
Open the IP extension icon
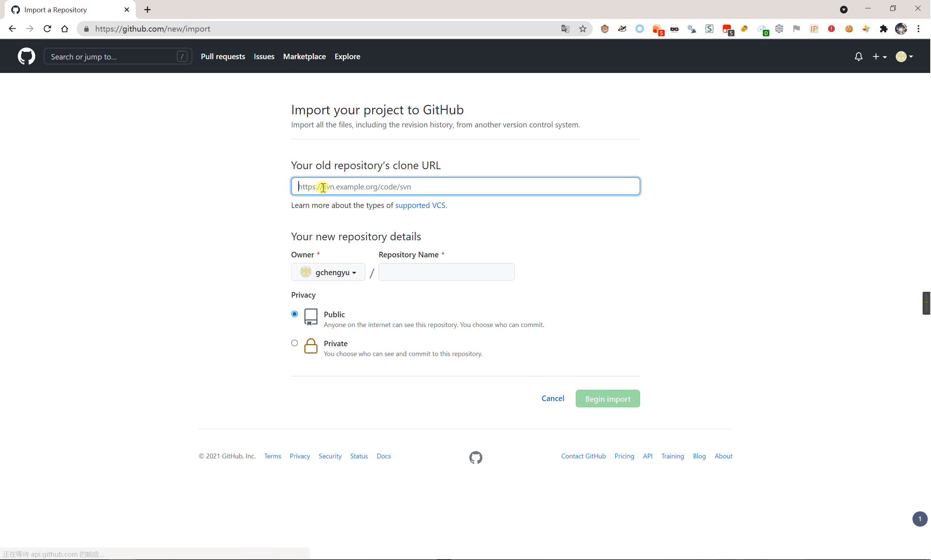pos(814,29)
